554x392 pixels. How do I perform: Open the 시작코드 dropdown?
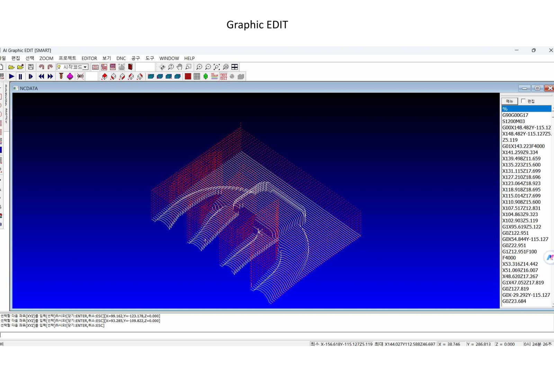pos(73,67)
